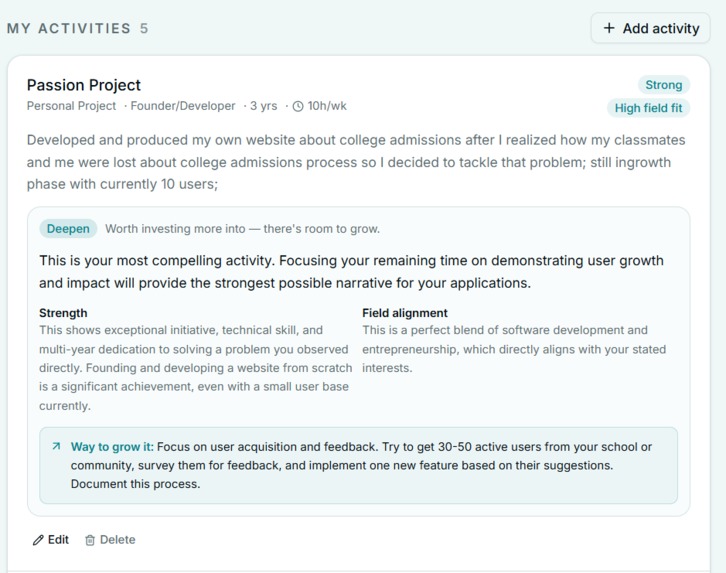Click the 3 yrs duration text
The height and width of the screenshot is (573, 726).
coord(263,106)
